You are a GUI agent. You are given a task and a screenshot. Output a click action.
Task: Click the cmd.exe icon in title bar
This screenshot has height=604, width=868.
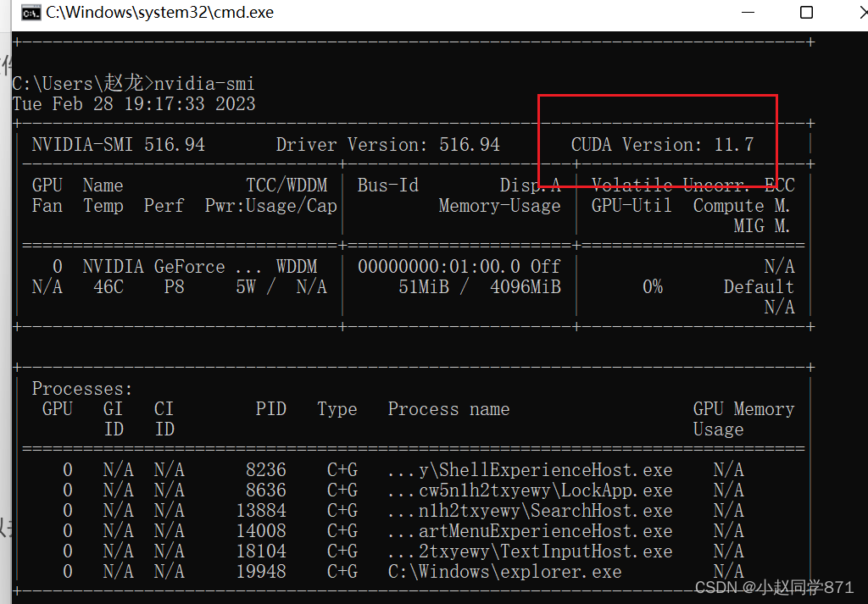31,12
